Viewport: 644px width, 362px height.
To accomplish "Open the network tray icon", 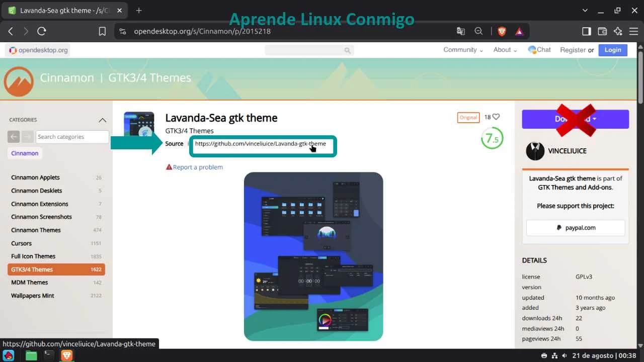I will 554,355.
